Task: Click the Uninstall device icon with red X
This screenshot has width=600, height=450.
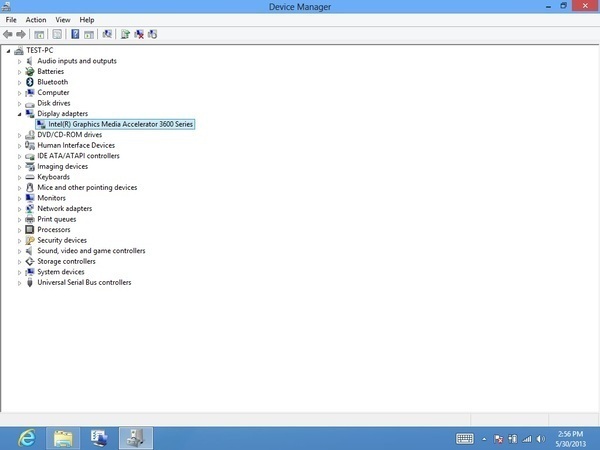Action: tap(139, 34)
